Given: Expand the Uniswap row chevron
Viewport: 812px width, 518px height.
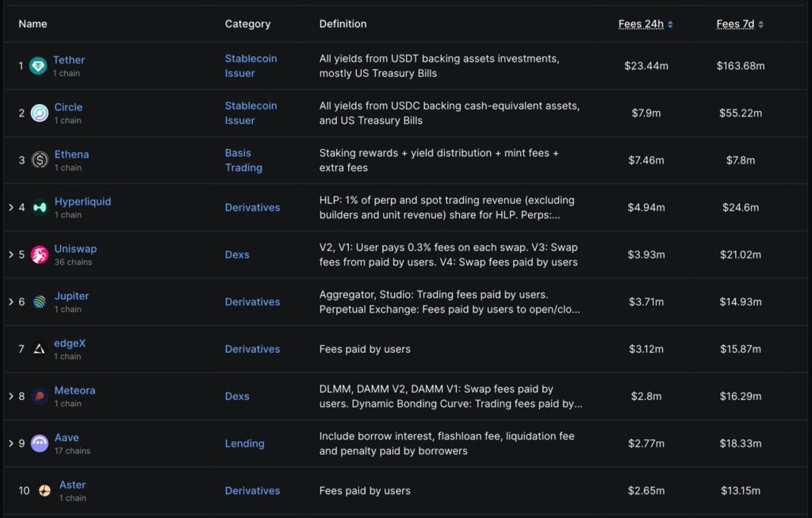Looking at the screenshot, I should click(x=11, y=255).
